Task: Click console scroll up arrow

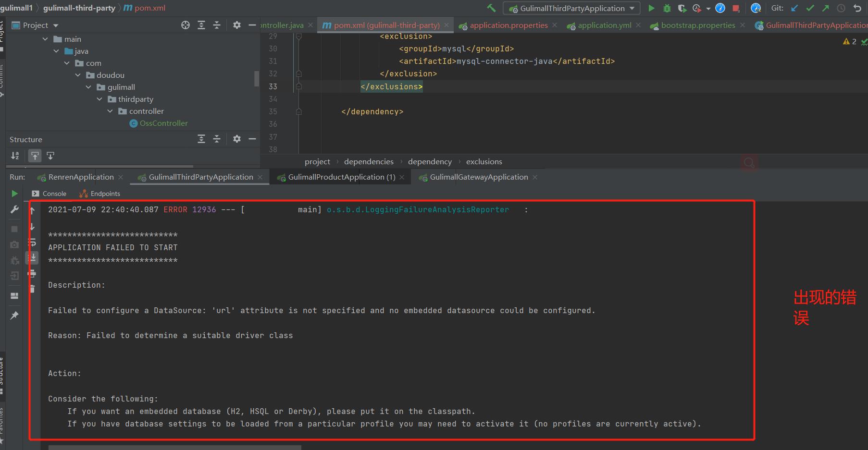Action: pyautogui.click(x=32, y=210)
